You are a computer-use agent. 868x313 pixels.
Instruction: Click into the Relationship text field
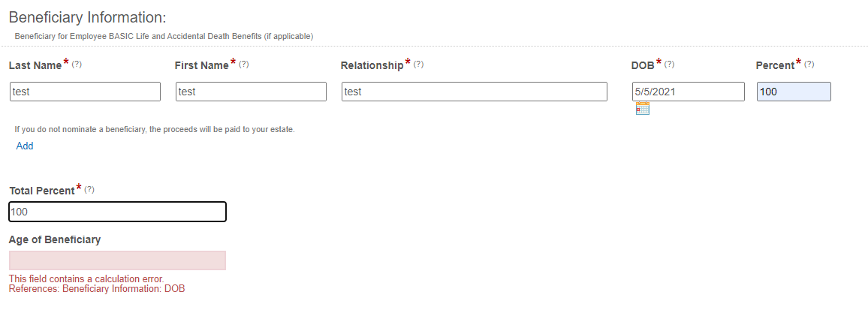(475, 92)
